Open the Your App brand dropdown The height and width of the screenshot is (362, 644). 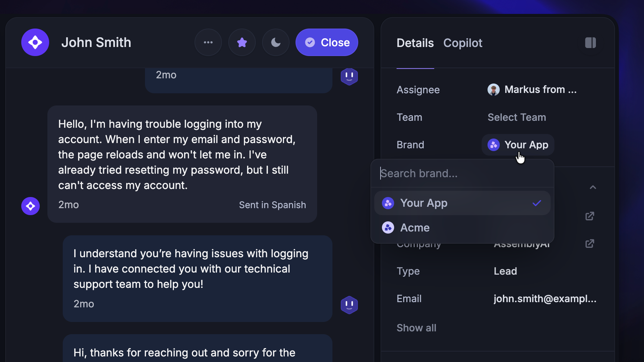[x=517, y=145]
